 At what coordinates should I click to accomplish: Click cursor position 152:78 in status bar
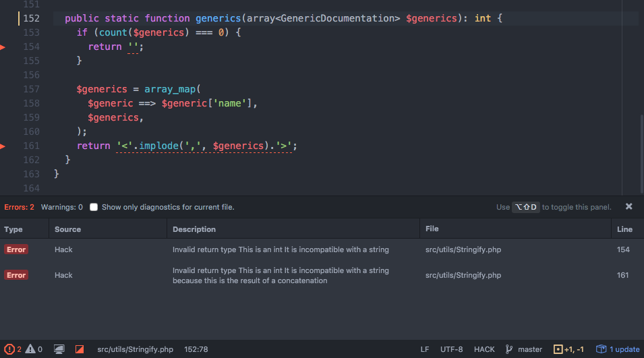tap(196, 349)
